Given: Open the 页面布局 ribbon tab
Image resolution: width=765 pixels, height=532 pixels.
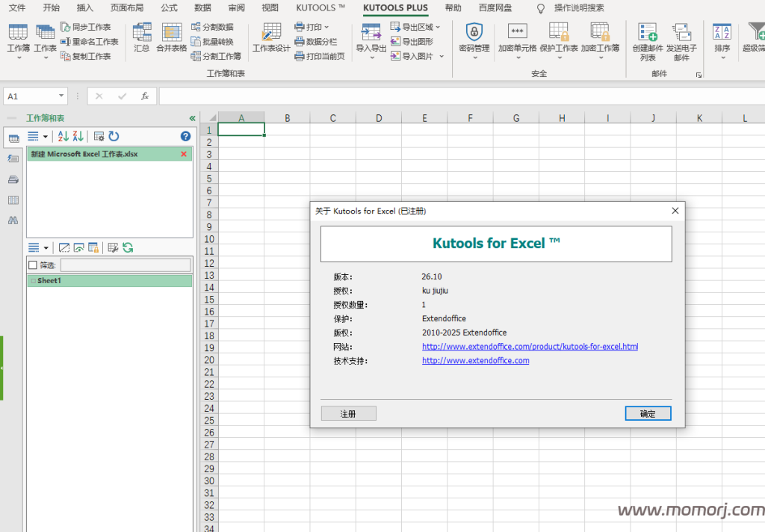Looking at the screenshot, I should (126, 7).
